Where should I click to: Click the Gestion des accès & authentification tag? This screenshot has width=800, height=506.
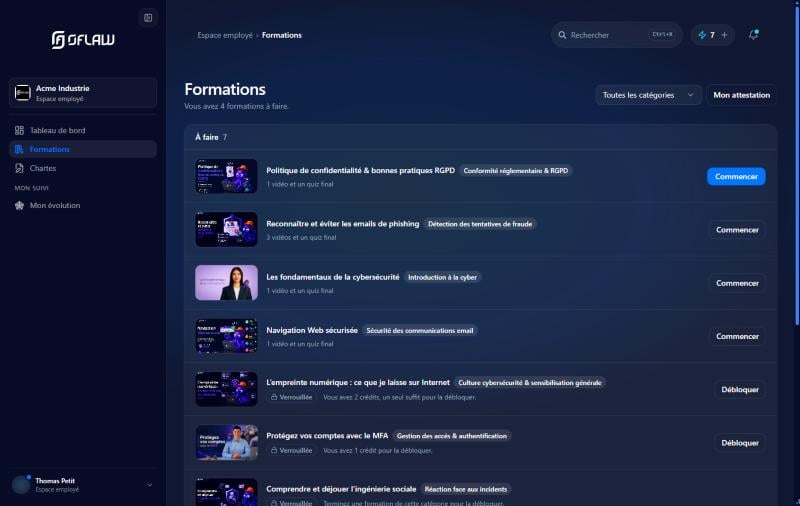452,436
